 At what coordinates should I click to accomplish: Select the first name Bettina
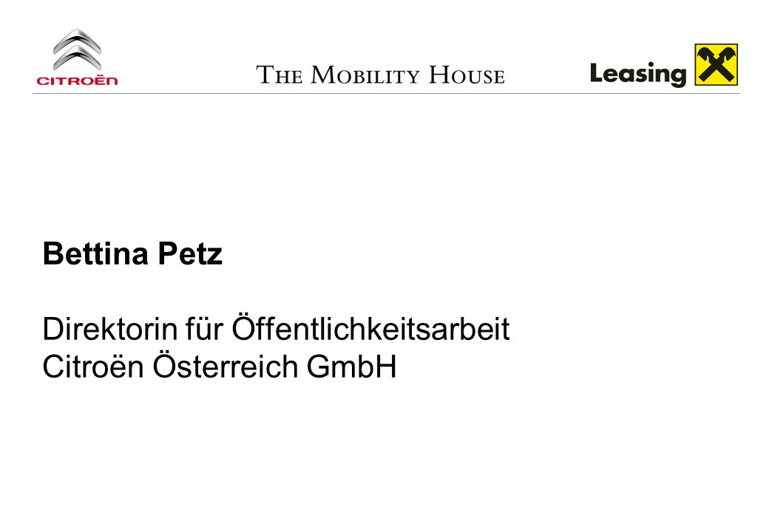click(x=95, y=253)
